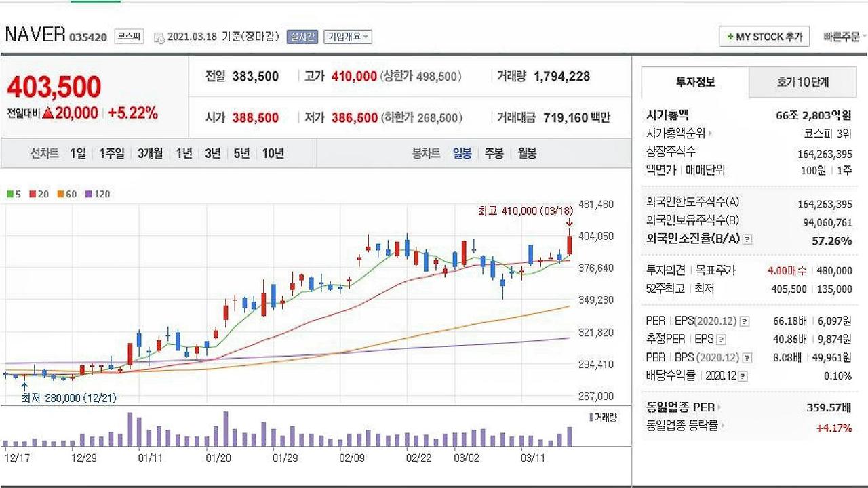Open help icon for 추정PER EPS
This screenshot has height=488, width=868.
(x=721, y=339)
